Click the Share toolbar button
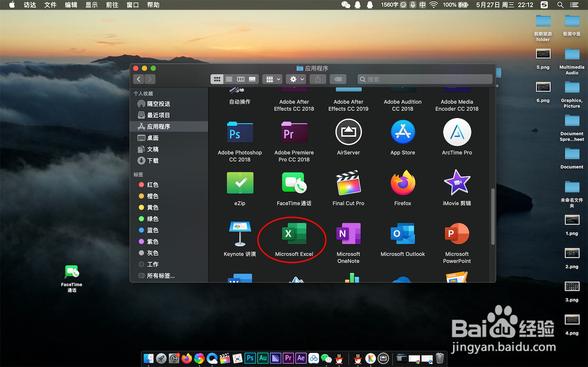 click(318, 79)
